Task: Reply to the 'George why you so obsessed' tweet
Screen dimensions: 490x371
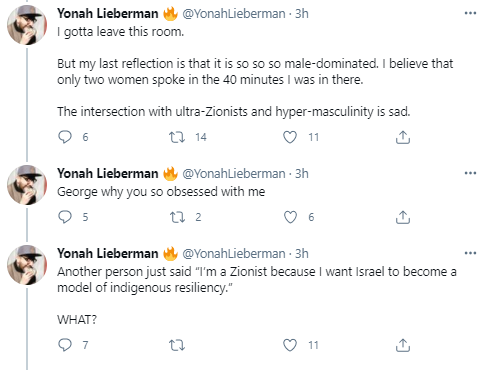Action: click(65, 217)
